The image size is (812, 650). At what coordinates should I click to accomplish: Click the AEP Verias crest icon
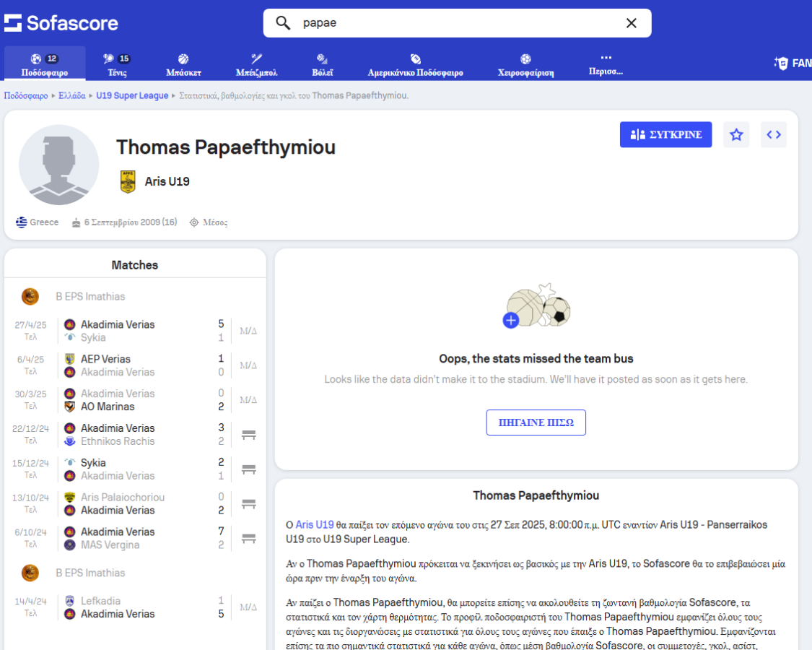(70, 359)
